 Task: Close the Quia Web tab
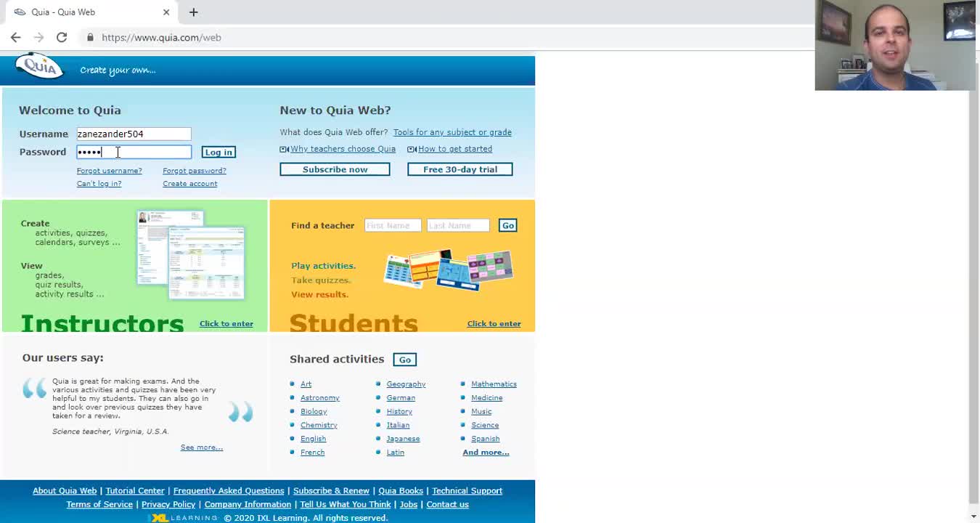pyautogui.click(x=166, y=12)
